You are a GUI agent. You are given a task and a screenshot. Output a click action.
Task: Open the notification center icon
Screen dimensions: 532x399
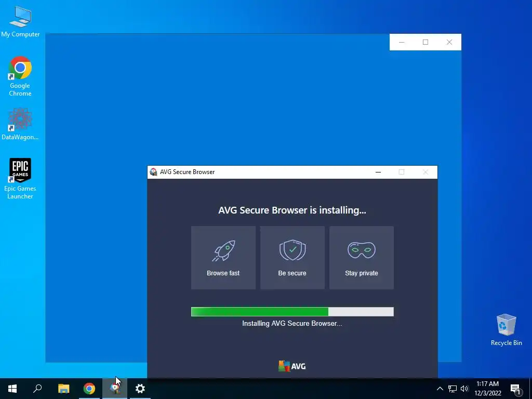point(515,389)
